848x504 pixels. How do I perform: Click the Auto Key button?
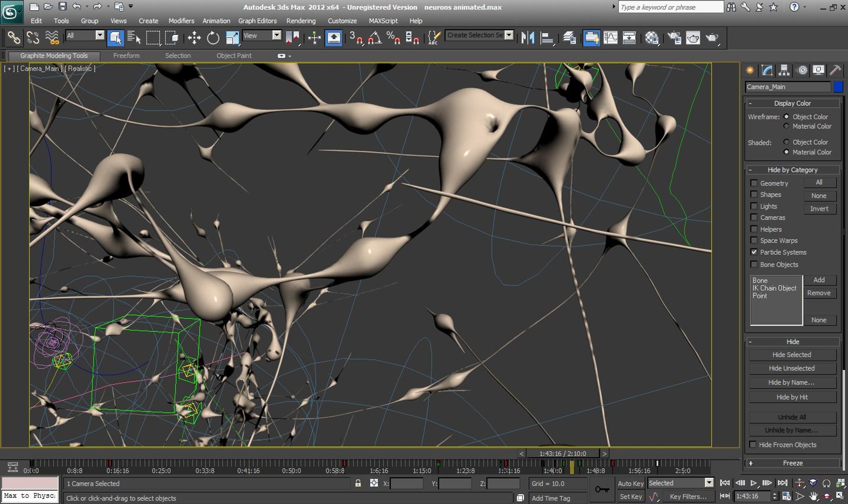630,483
